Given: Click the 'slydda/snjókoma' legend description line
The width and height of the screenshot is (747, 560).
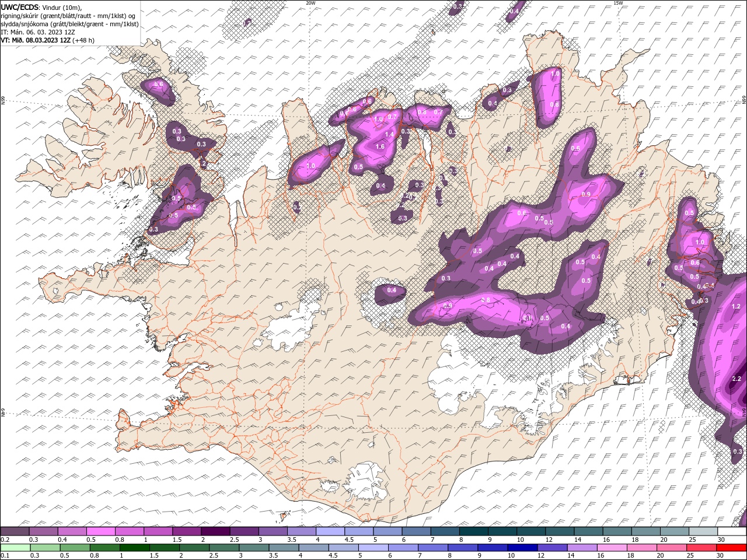Looking at the screenshot, I should [x=69, y=24].
